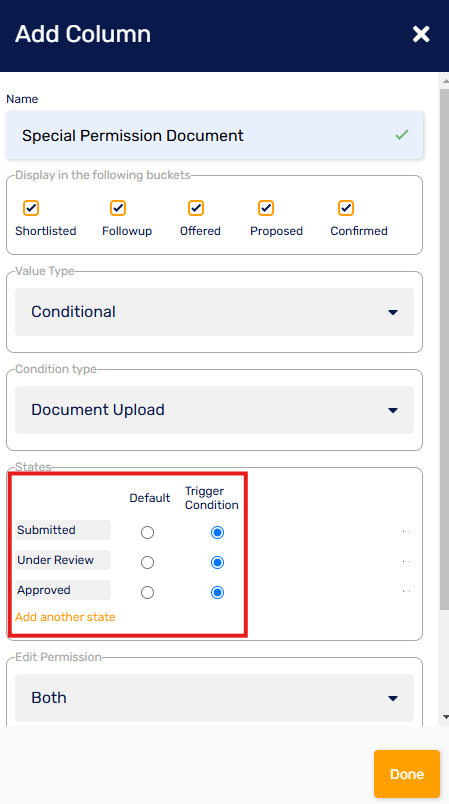Close the Add Column dialog
Viewport: 449px width, 804px height.
tap(421, 34)
